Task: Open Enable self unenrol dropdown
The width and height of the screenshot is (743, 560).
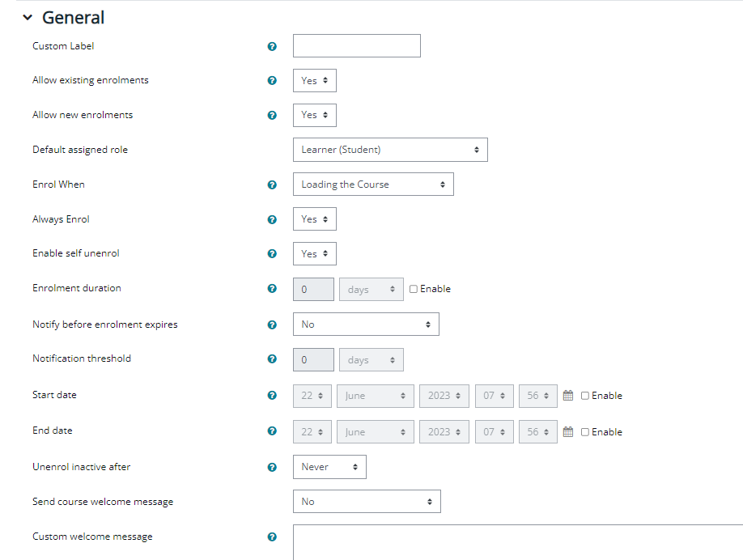Action: coord(315,254)
